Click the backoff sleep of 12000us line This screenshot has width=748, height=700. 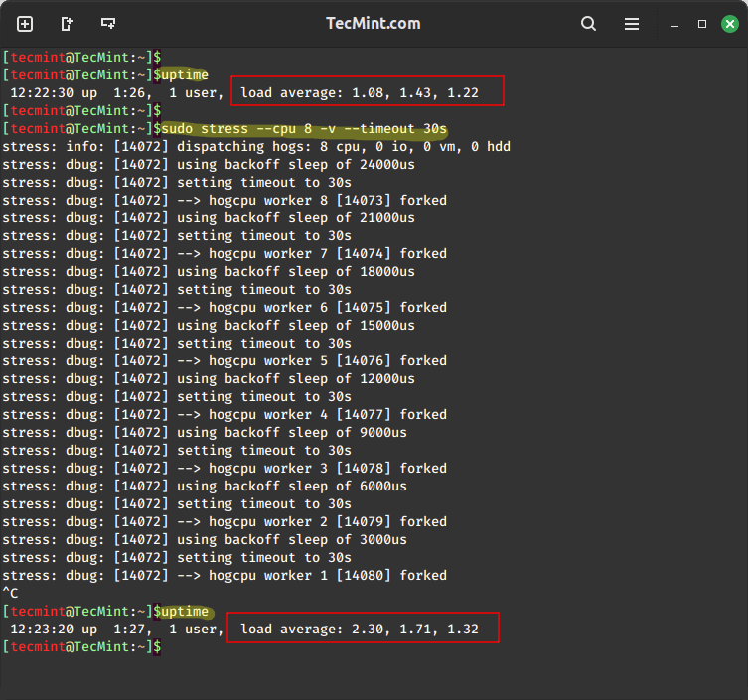[x=209, y=379]
